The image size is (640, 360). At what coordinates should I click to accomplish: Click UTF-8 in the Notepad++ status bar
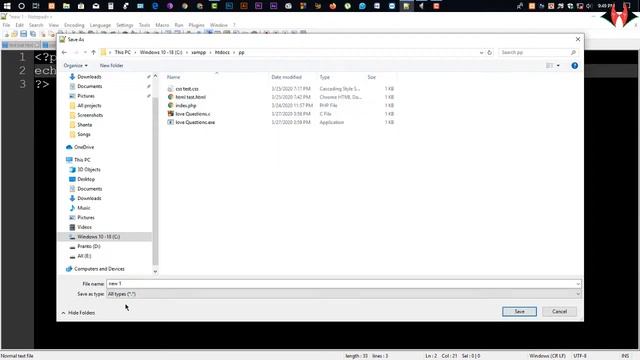click(x=580, y=356)
